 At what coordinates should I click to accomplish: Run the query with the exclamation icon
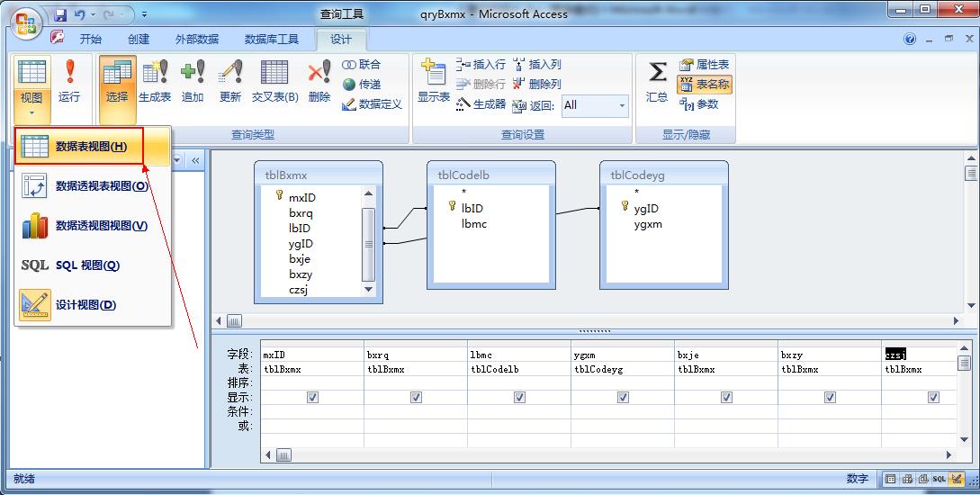69,82
